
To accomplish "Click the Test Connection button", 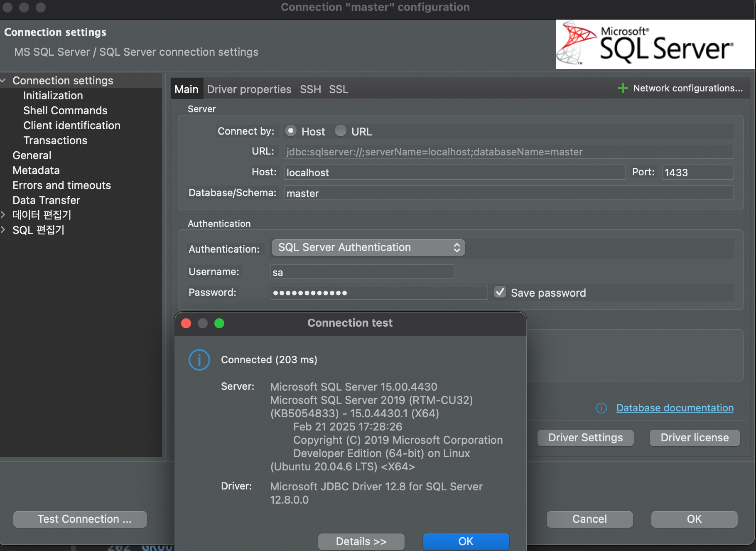I will [80, 519].
